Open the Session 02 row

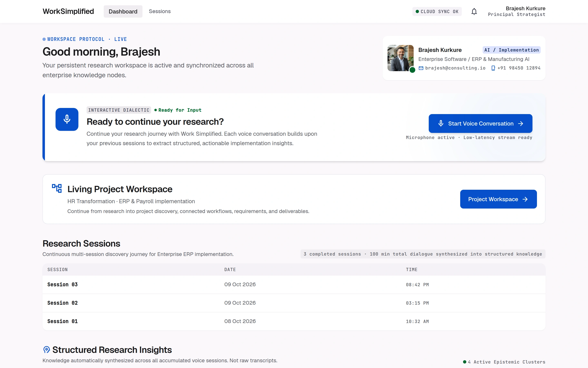pos(294,303)
